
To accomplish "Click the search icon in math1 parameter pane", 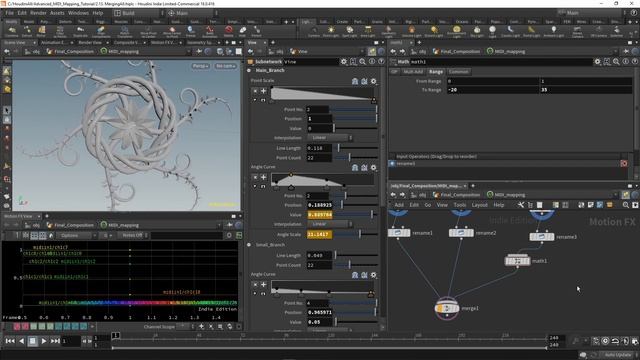I will point(616,62).
